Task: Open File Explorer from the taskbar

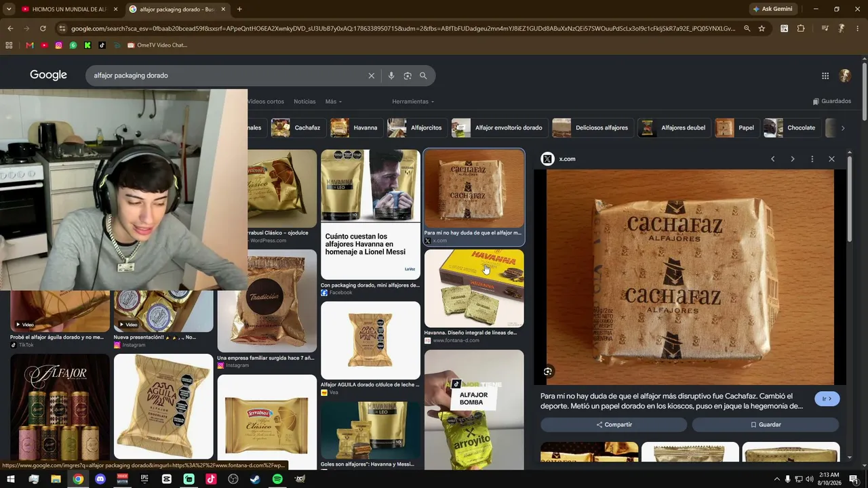Action: pos(56,479)
